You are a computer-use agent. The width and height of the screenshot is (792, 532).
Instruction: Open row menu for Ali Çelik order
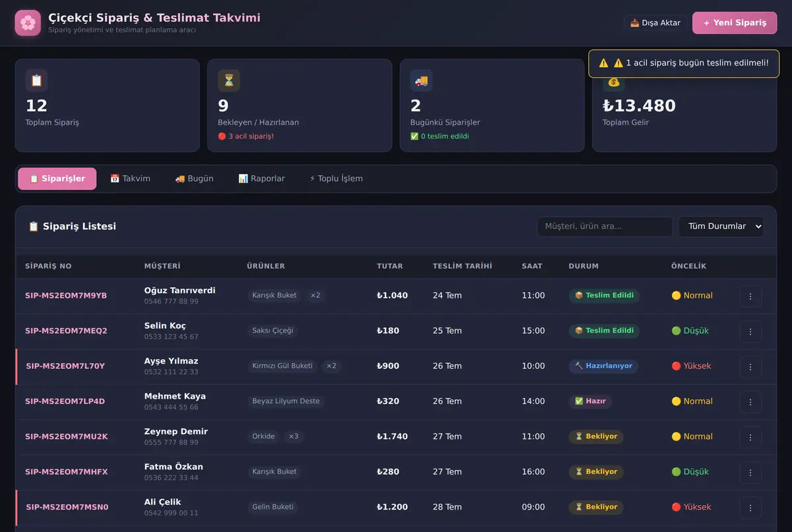coord(750,508)
